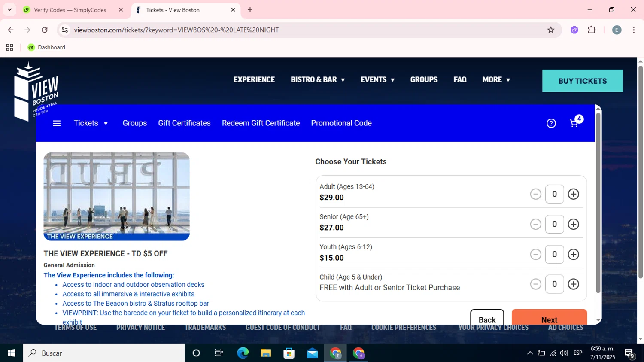Screen dimensions: 644x362
Task: Click The View Experience thumbnail image
Action: pos(116,196)
